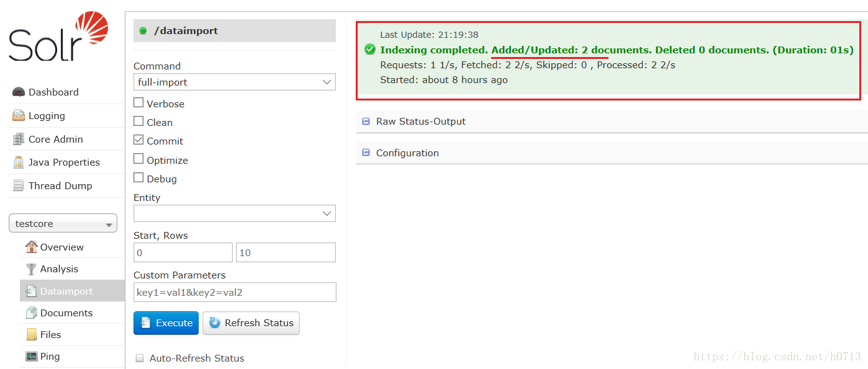The height and width of the screenshot is (369, 868).
Task: Click the /dataimport handler header
Action: [235, 30]
